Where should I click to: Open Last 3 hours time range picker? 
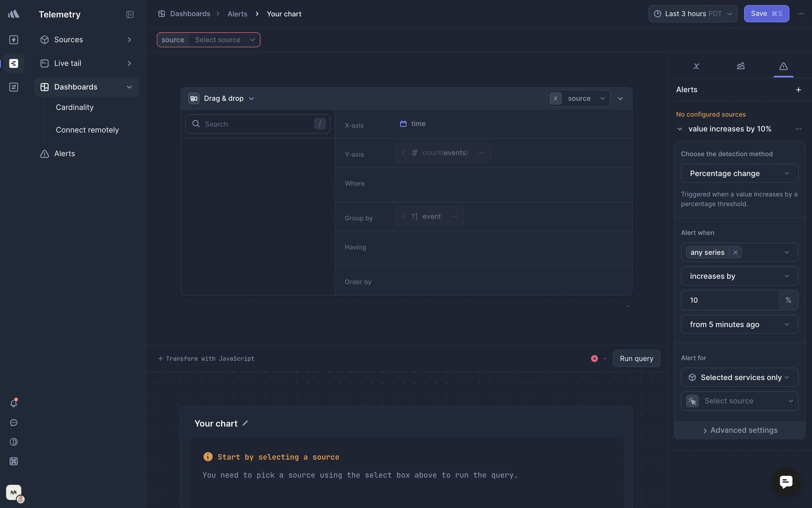click(x=693, y=14)
